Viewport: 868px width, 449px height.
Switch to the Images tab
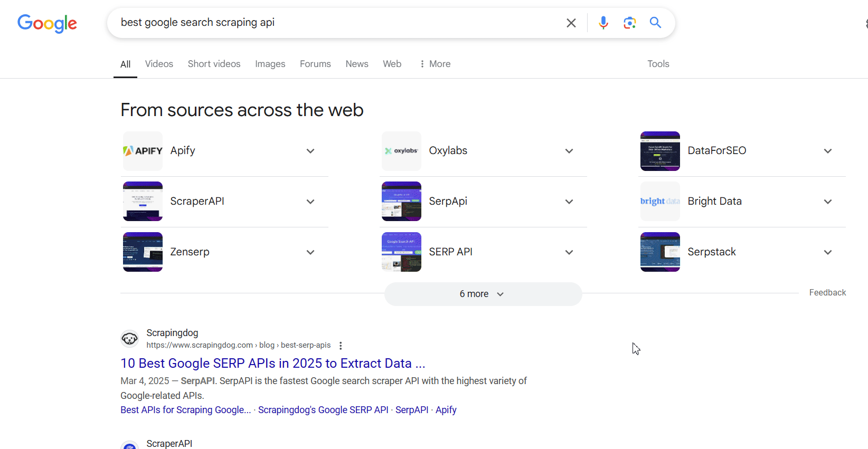pyautogui.click(x=270, y=64)
